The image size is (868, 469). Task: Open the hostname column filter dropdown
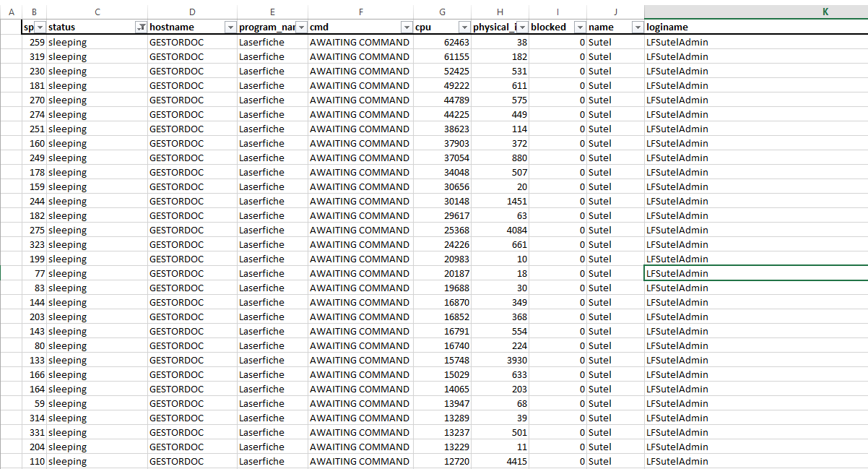point(230,27)
